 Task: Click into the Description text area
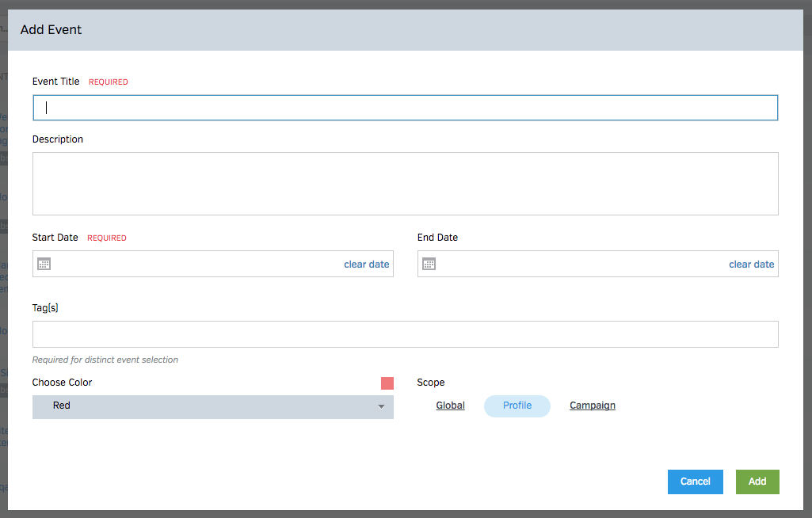(x=405, y=184)
